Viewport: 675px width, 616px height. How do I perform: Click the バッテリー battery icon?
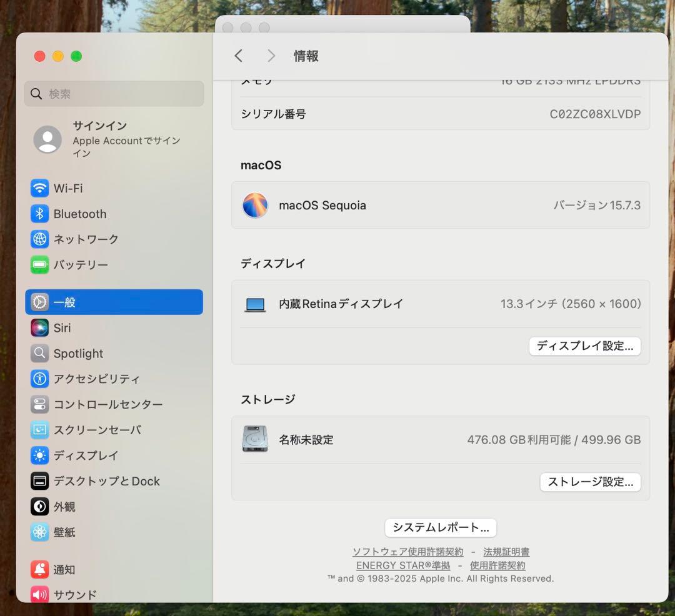pyautogui.click(x=39, y=265)
